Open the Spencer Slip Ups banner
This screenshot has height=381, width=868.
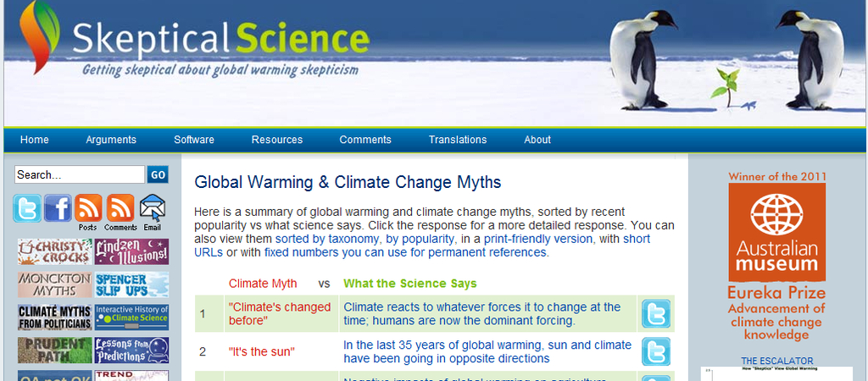point(131,284)
